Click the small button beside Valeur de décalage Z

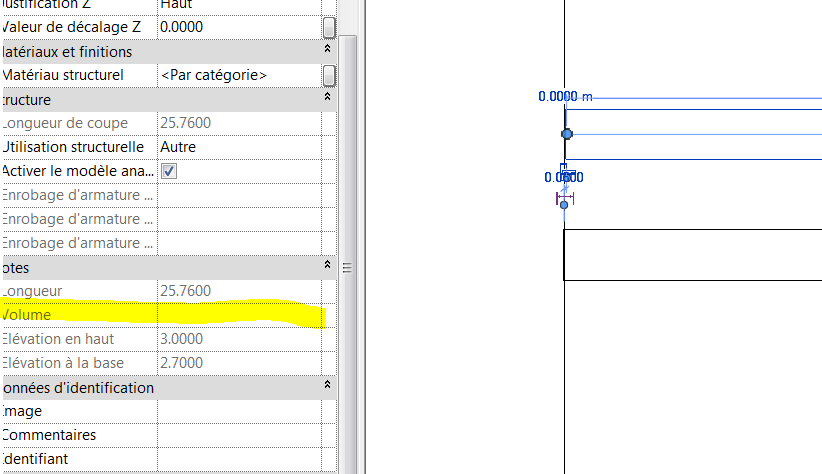(x=329, y=27)
